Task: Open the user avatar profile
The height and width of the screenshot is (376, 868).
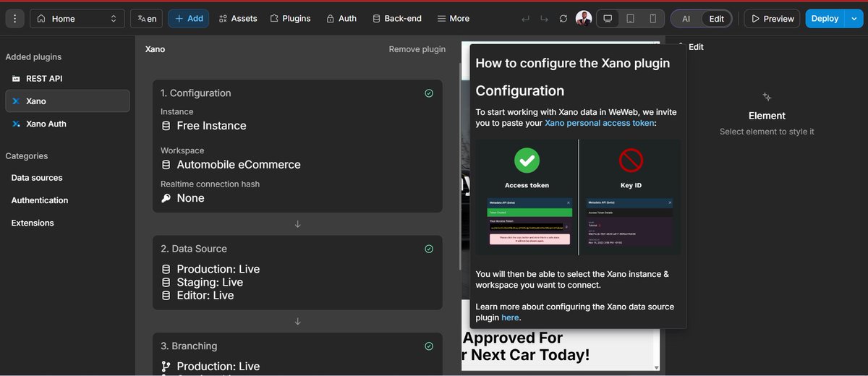Action: 584,19
